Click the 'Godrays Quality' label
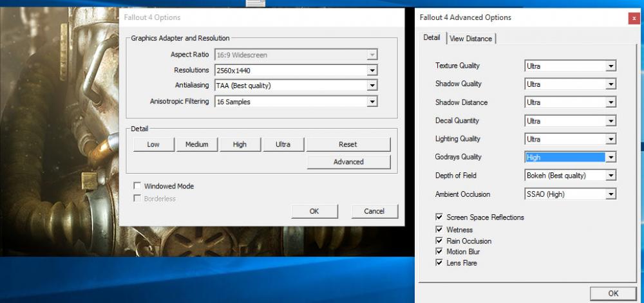The width and height of the screenshot is (644, 303). 458,156
